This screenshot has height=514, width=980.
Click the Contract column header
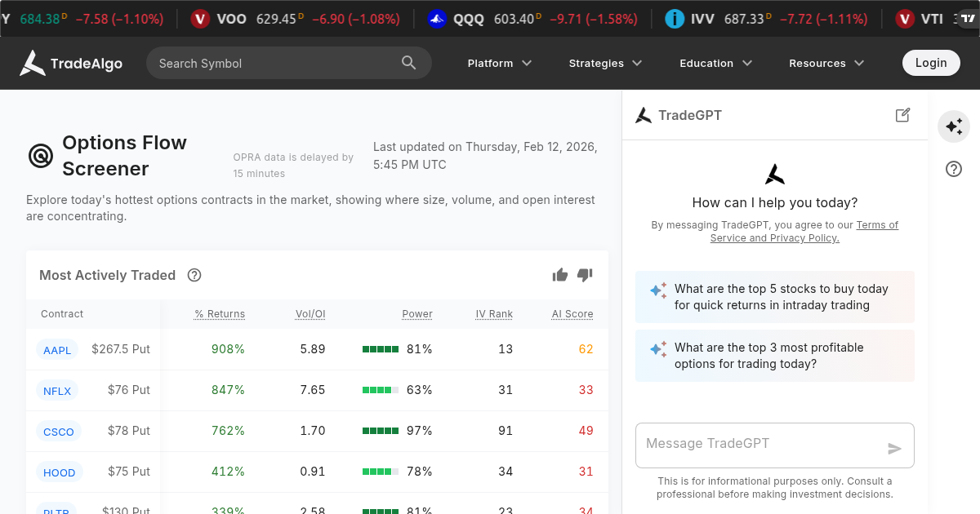coord(62,314)
